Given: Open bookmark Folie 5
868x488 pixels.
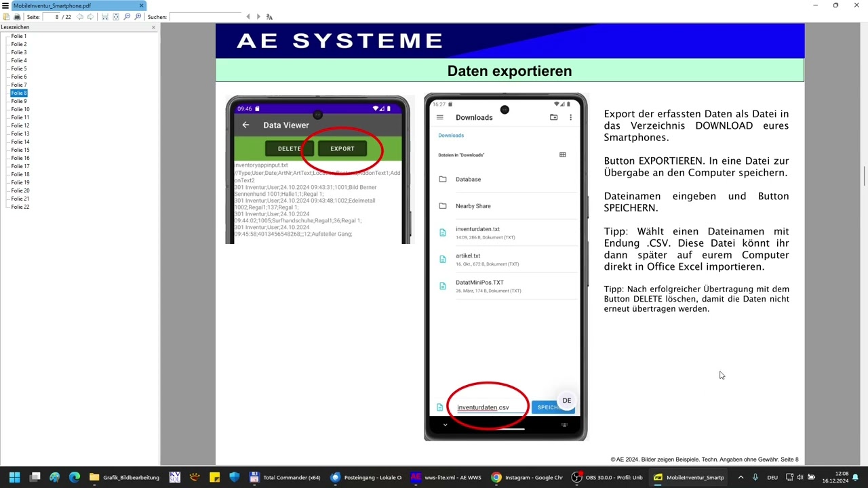Looking at the screenshot, I should click(19, 68).
